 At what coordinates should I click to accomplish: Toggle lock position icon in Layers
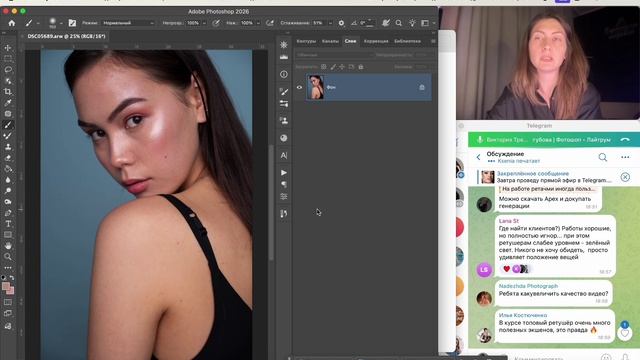pyautogui.click(x=342, y=67)
